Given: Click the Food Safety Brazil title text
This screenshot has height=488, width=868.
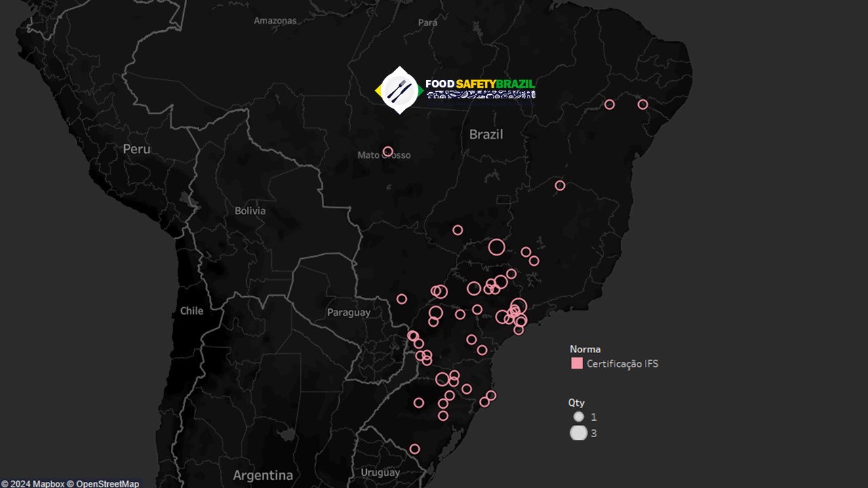Looking at the screenshot, I should coord(480,84).
